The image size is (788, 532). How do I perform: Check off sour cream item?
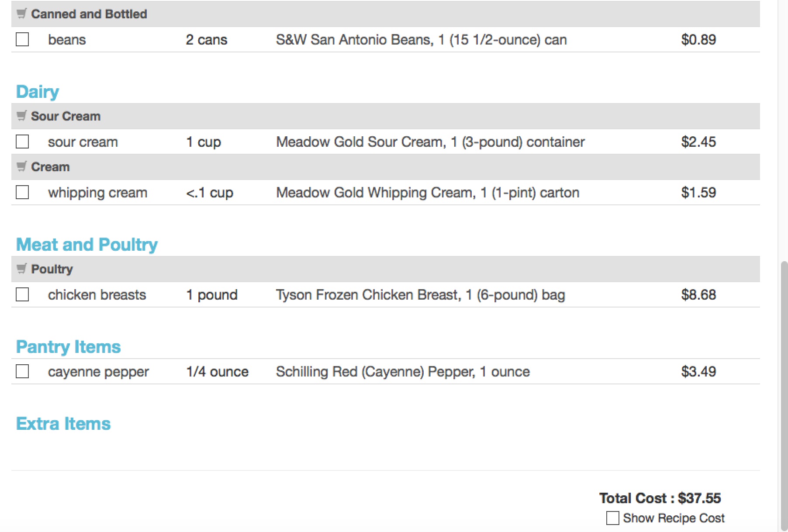coord(22,142)
